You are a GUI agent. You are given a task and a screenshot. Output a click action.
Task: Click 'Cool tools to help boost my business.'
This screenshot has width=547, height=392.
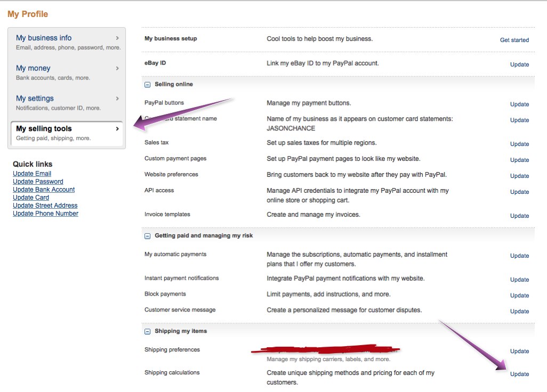320,39
